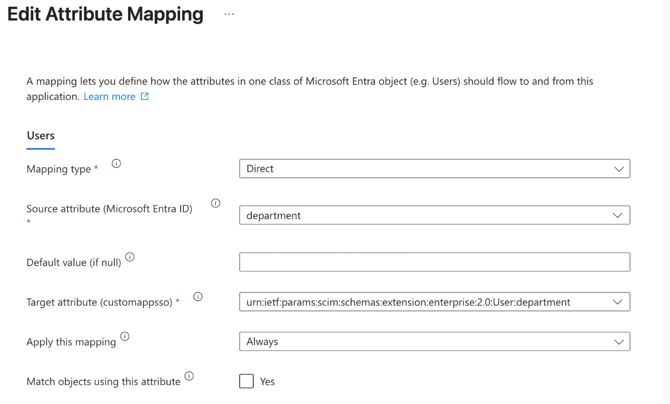
Task: Open the Mapping type dropdown showing Direct
Action: [435, 168]
